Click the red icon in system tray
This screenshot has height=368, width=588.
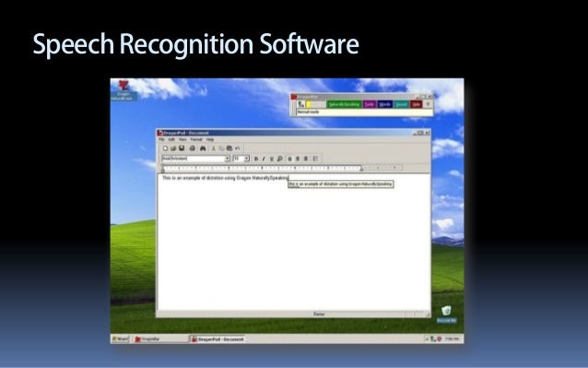coord(439,338)
